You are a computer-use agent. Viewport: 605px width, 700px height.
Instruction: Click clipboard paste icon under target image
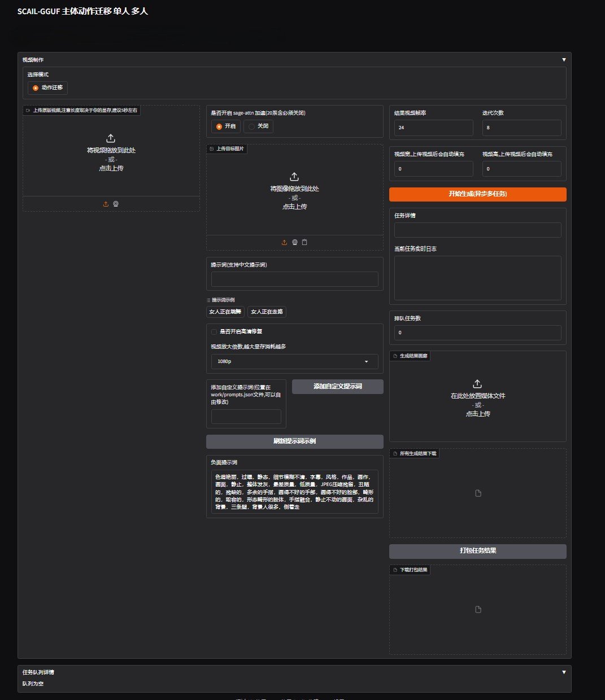[x=305, y=242]
